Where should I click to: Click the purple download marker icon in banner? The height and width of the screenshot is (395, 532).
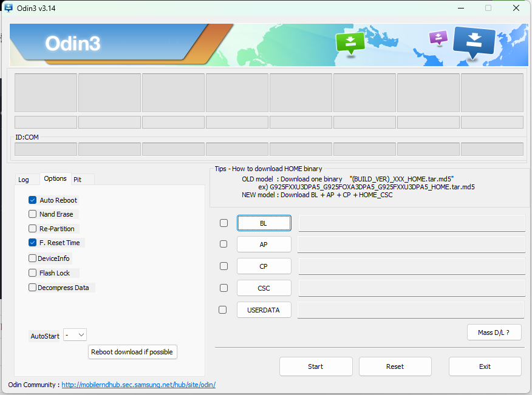tap(438, 38)
